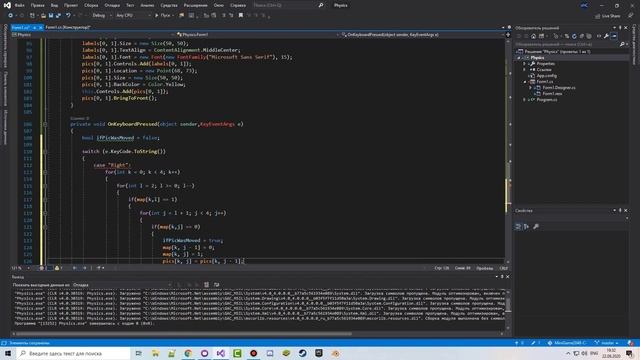640x360 pixels.
Task: Open Chrome from the taskbar
Action: [188, 353]
